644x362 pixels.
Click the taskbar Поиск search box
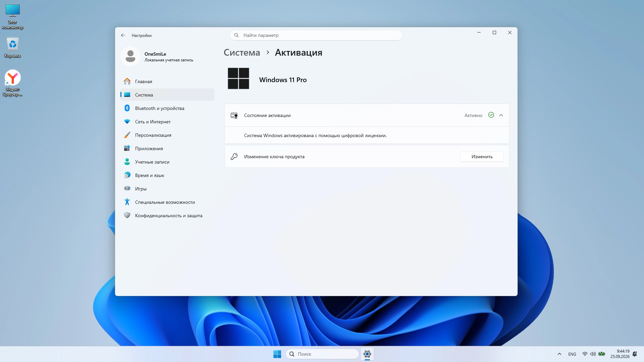[x=322, y=354]
